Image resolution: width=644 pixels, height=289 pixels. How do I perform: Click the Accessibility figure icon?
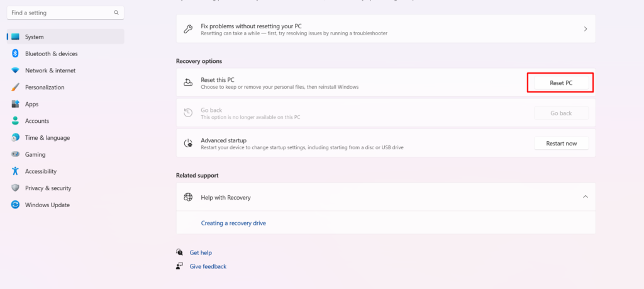[x=15, y=171]
